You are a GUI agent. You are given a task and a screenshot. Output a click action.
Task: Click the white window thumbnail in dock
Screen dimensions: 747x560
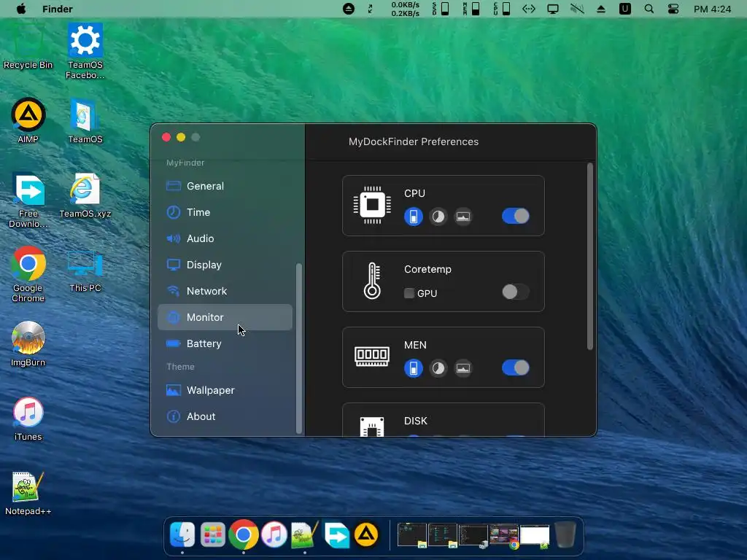pos(535,535)
